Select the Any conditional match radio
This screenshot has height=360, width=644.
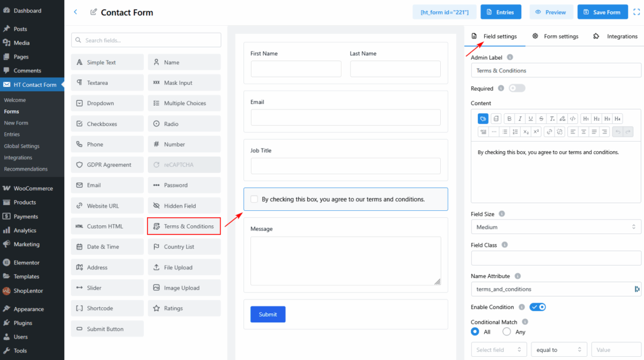[507, 332]
